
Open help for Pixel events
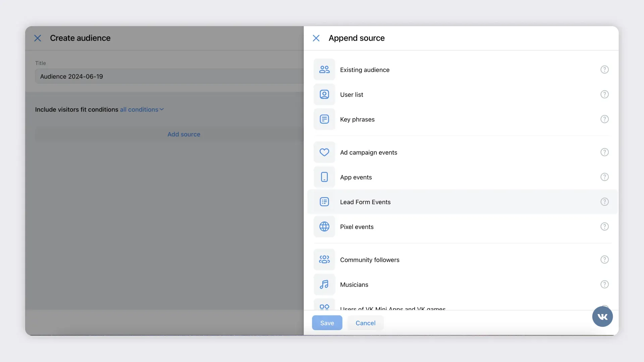(x=604, y=227)
